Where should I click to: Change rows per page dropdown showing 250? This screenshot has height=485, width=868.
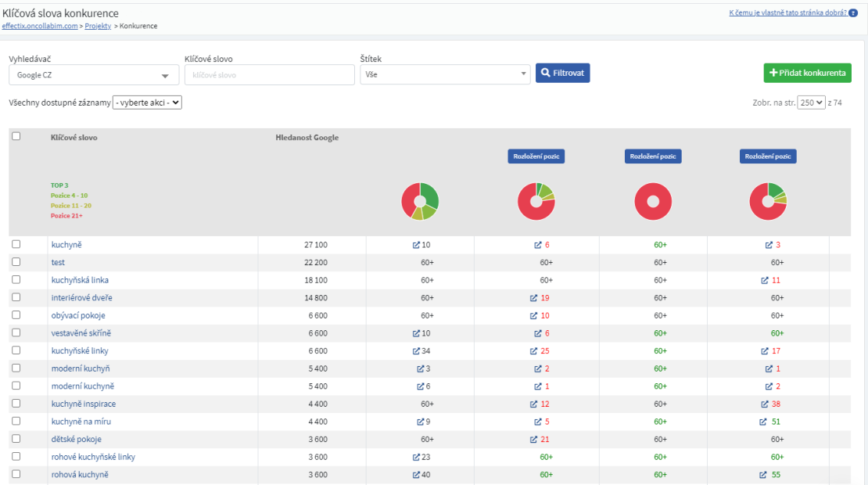coord(811,102)
